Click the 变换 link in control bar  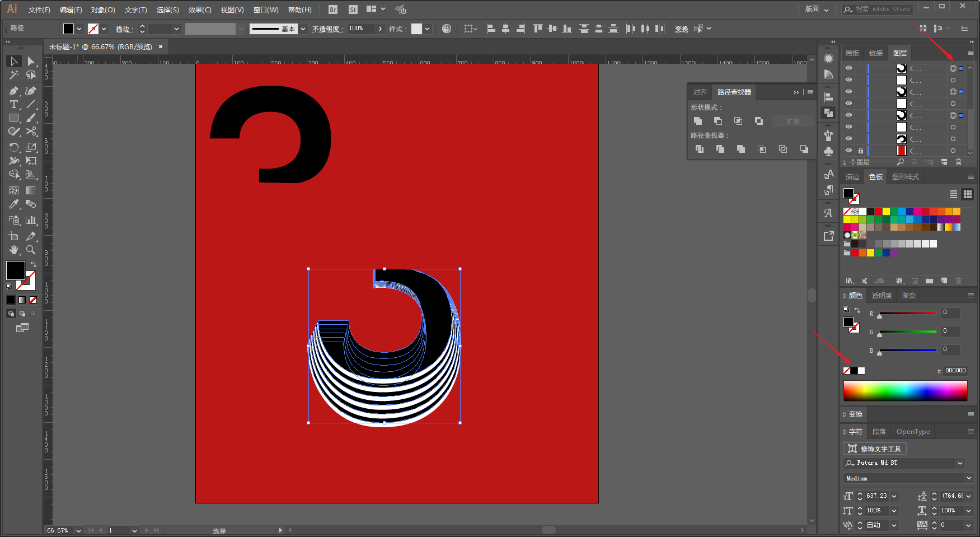681,29
